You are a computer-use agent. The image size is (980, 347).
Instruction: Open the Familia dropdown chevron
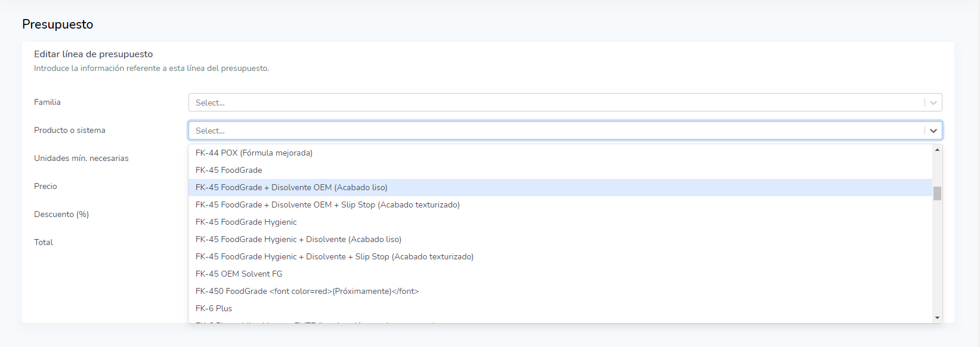click(x=933, y=103)
